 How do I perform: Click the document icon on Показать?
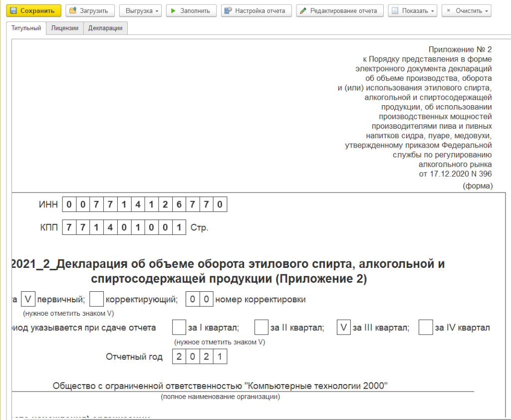pos(395,10)
